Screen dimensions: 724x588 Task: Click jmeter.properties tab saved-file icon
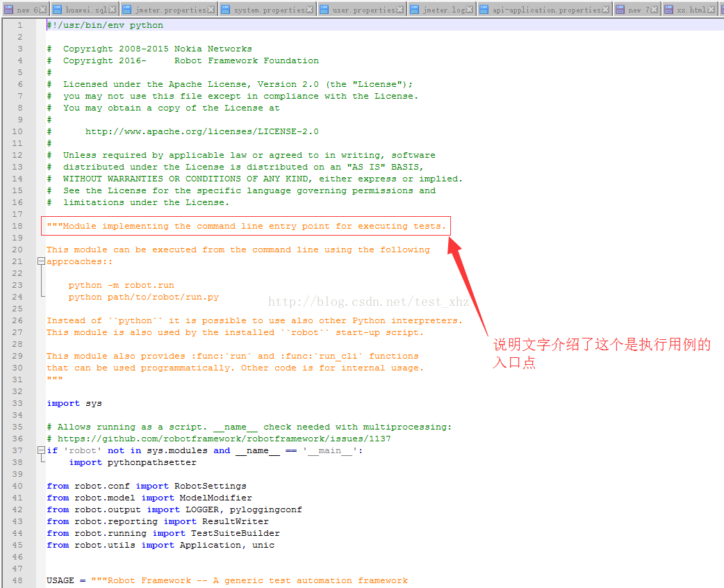pyautogui.click(x=127, y=10)
